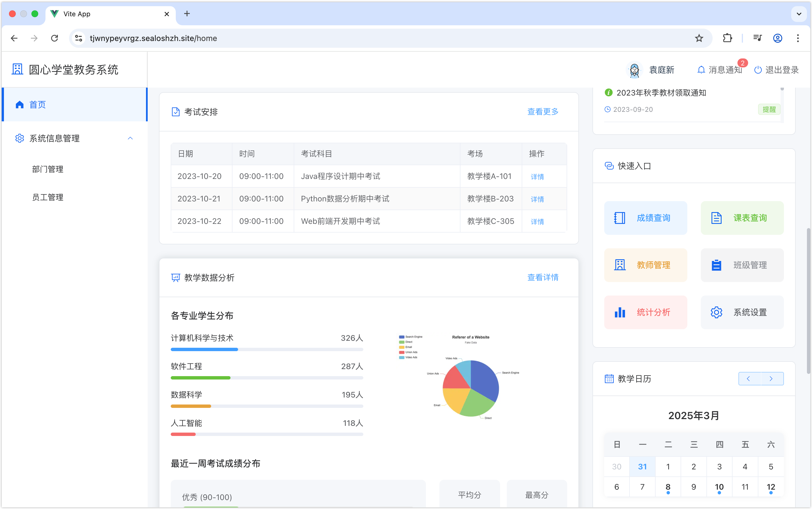This screenshot has height=509, width=812.
Task: Select 员工管理 in sidebar
Action: (x=48, y=197)
